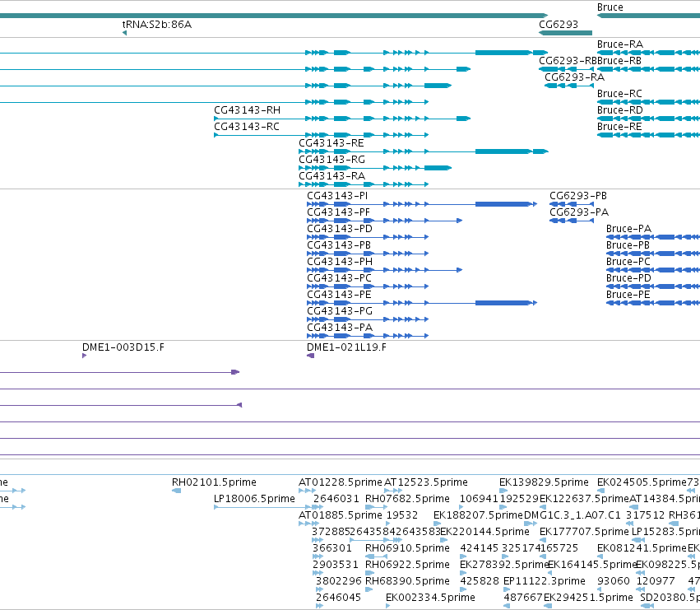Select the small tRNA:S2b:86A arrow glyph
This screenshot has width=700, height=610.
pos(124,33)
